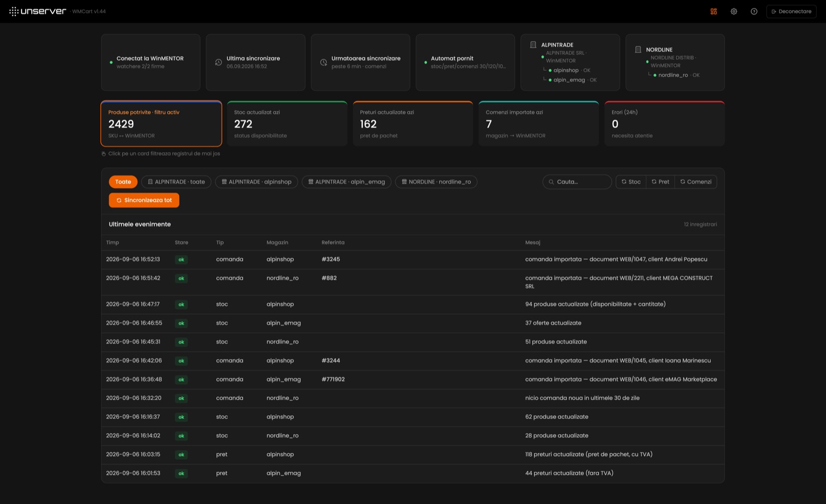Sync stock with the Stoc button

tap(631, 182)
